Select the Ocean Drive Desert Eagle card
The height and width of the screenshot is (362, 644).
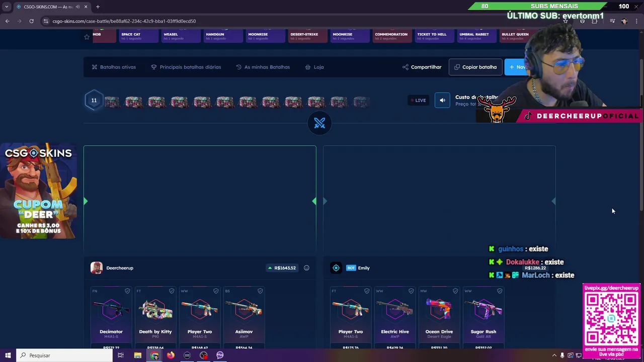coord(439,318)
